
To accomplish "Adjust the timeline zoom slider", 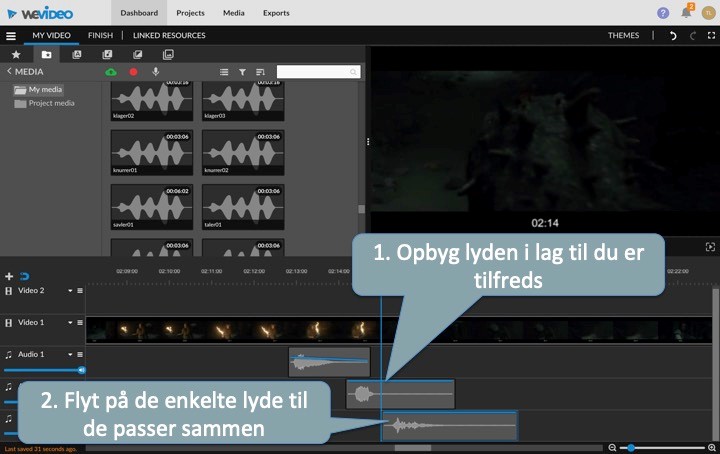I will [x=662, y=448].
